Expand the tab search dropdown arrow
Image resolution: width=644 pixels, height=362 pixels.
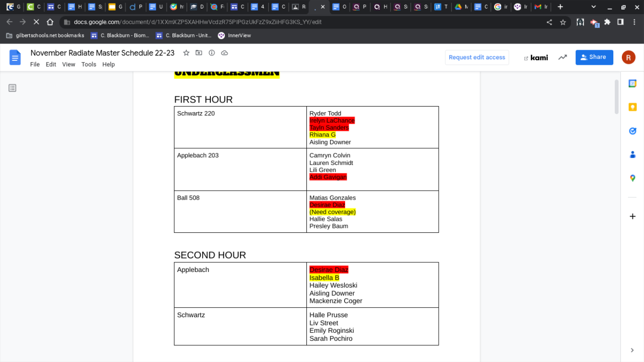click(594, 7)
